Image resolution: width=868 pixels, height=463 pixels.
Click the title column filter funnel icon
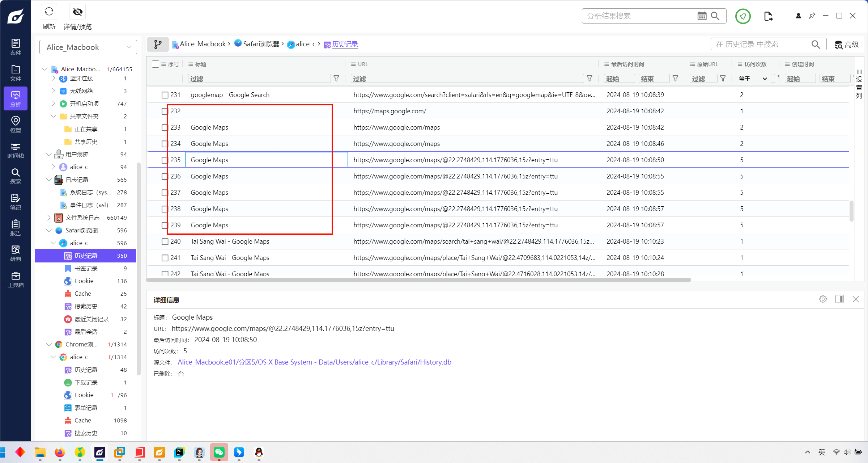[336, 79]
